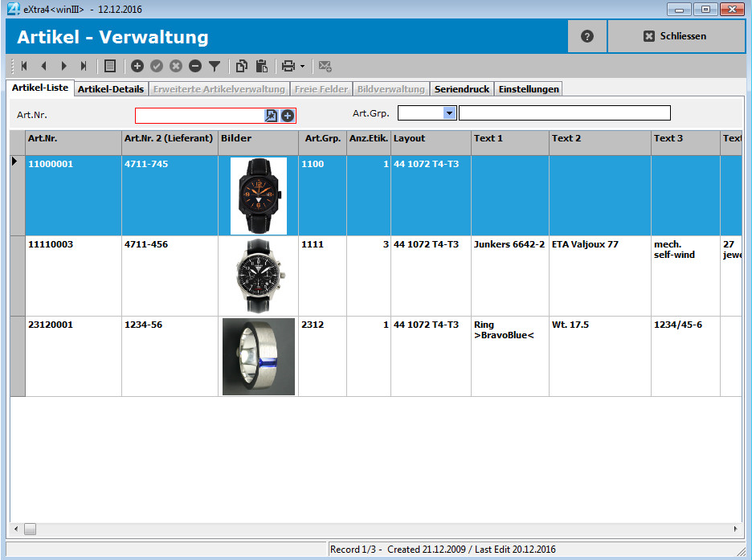
Task: Click the Art.Nr. search input field
Action: (x=199, y=116)
